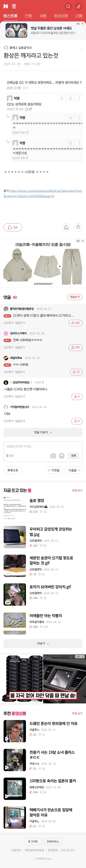Switch to the 동영상뿜 tab

click(x=61, y=16)
